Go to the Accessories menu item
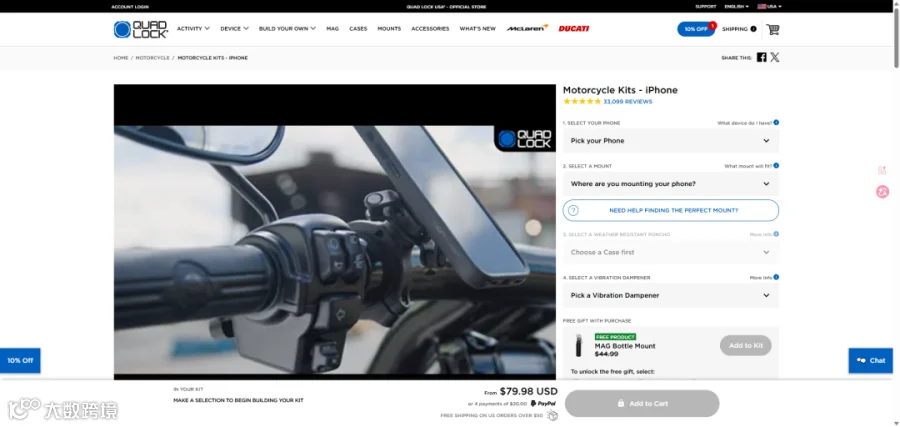Viewport: 900px width, 427px height. coord(430,29)
